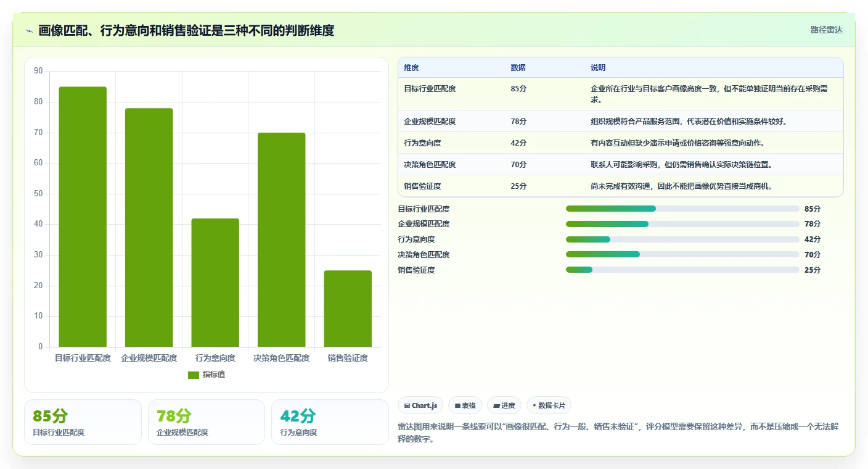
Task: Click the 决策角色匹配度 x-axis label under the chart
Action: (282, 358)
